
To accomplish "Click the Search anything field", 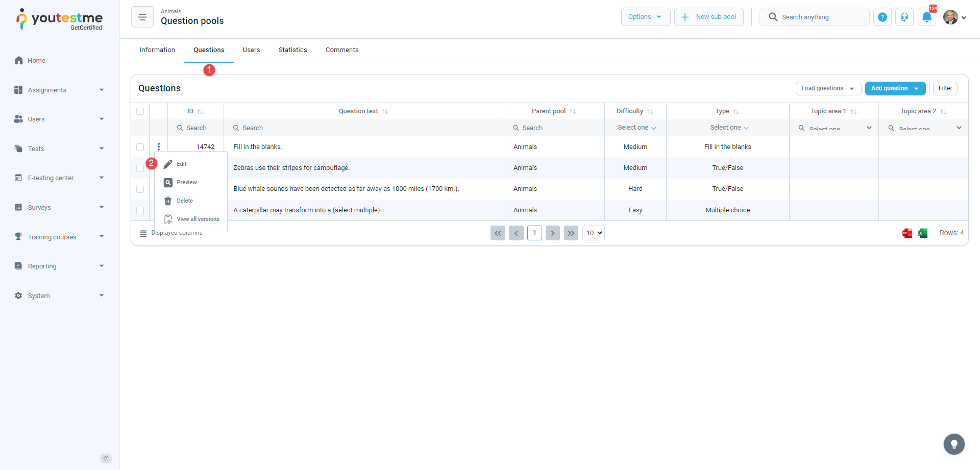I will (815, 17).
